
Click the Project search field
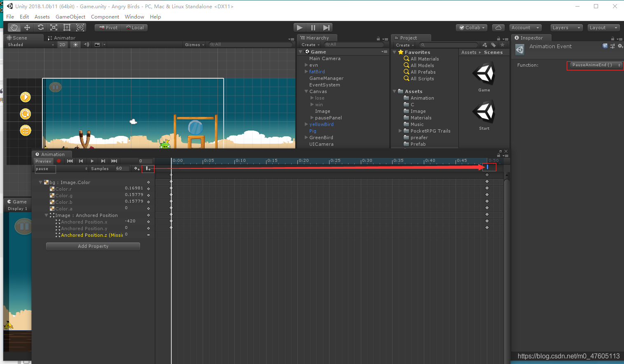point(449,45)
